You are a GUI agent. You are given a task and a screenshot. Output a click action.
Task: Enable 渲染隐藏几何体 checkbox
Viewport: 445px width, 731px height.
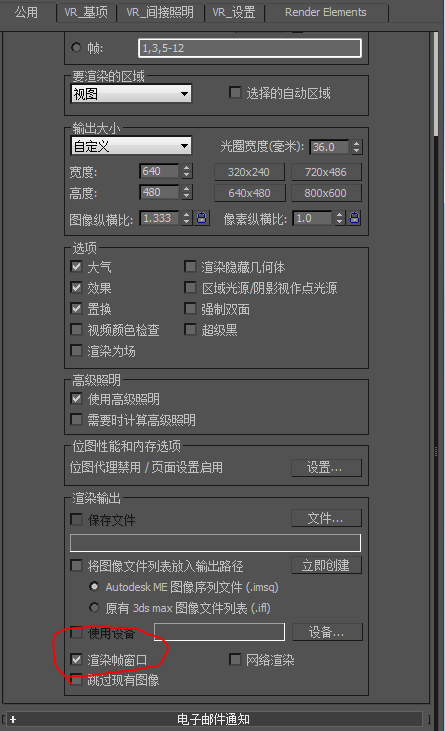[190, 267]
